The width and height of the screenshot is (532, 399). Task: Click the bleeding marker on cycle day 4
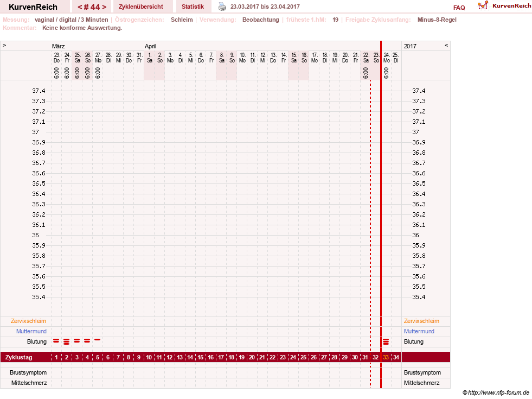point(87,340)
